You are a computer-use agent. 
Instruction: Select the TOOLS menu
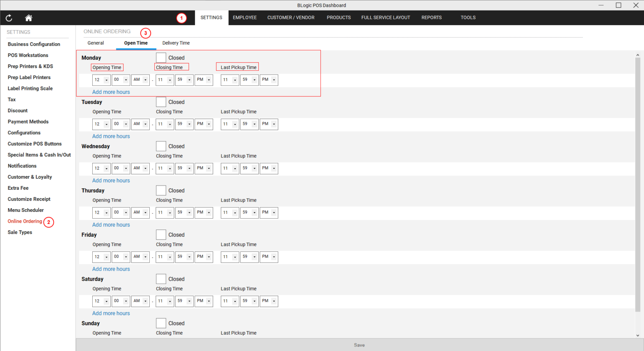point(468,18)
